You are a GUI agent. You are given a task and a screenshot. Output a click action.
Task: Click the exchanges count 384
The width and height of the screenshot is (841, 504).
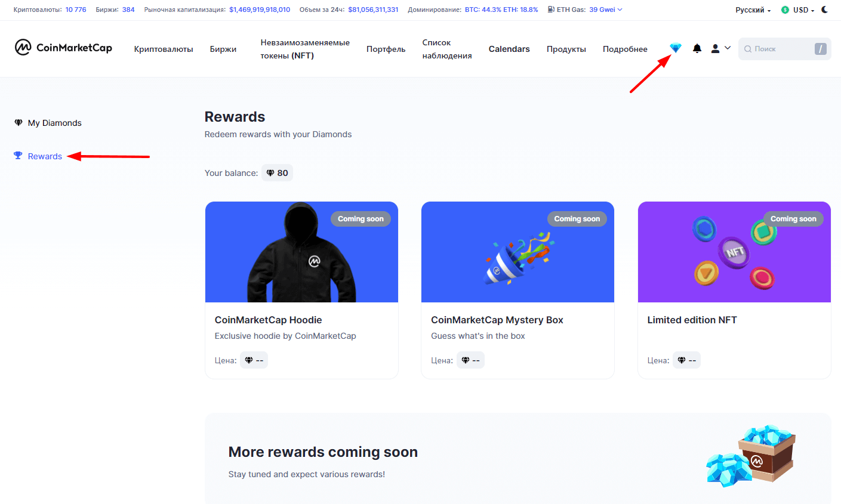point(128,10)
